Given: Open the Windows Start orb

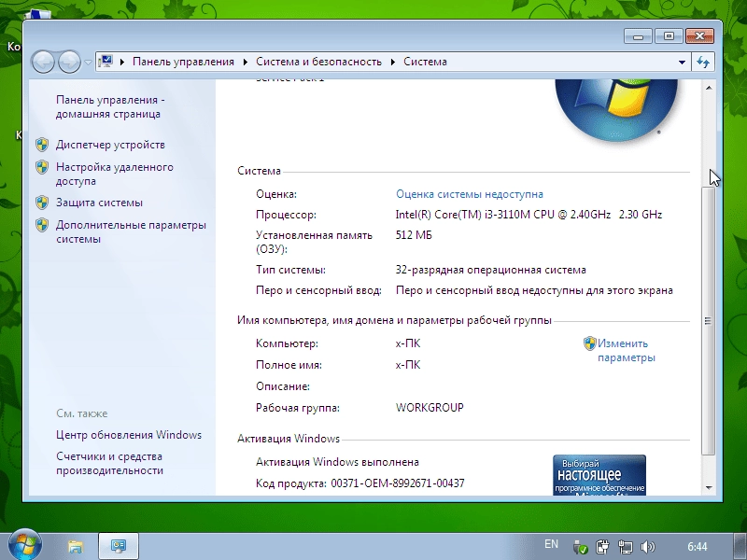Looking at the screenshot, I should tap(25, 544).
